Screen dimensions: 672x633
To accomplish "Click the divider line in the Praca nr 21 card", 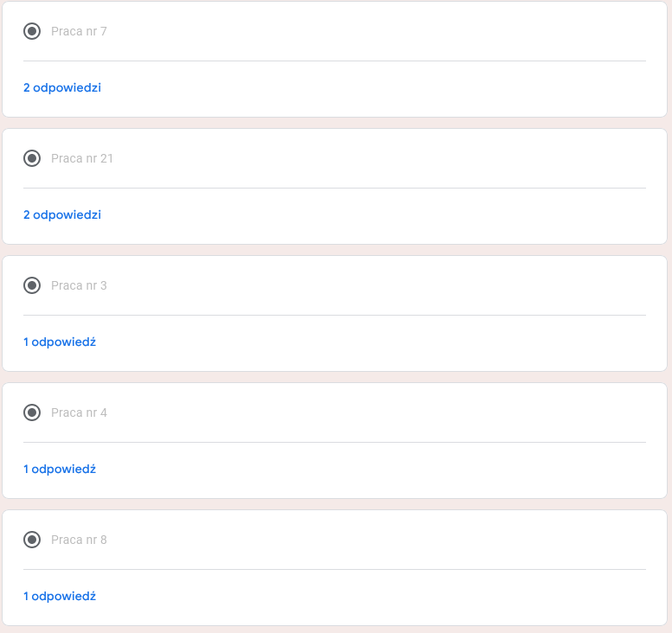I will [335, 188].
